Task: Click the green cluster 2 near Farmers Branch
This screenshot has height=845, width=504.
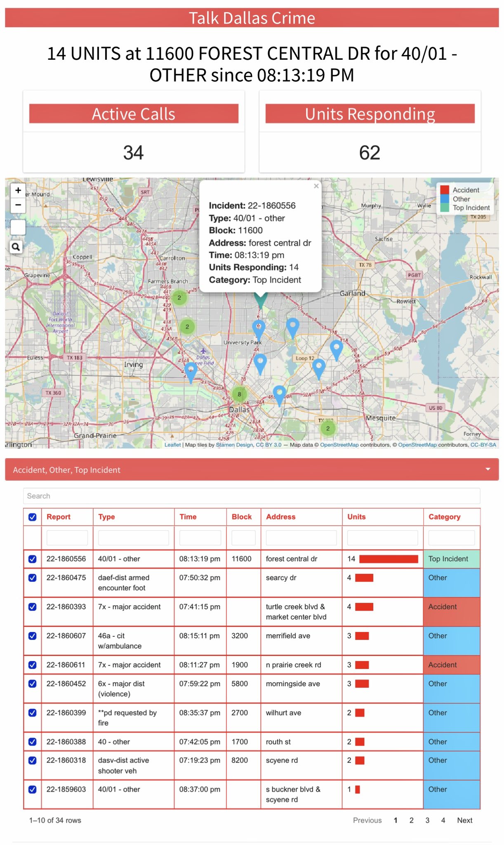Action: pos(179,297)
